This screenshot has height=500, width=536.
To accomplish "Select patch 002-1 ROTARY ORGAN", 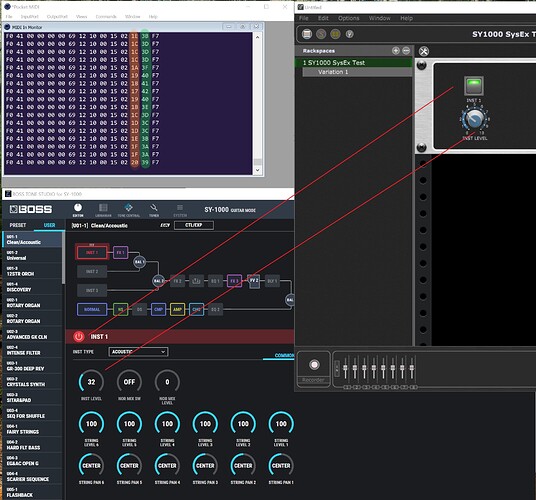I will coord(33,302).
